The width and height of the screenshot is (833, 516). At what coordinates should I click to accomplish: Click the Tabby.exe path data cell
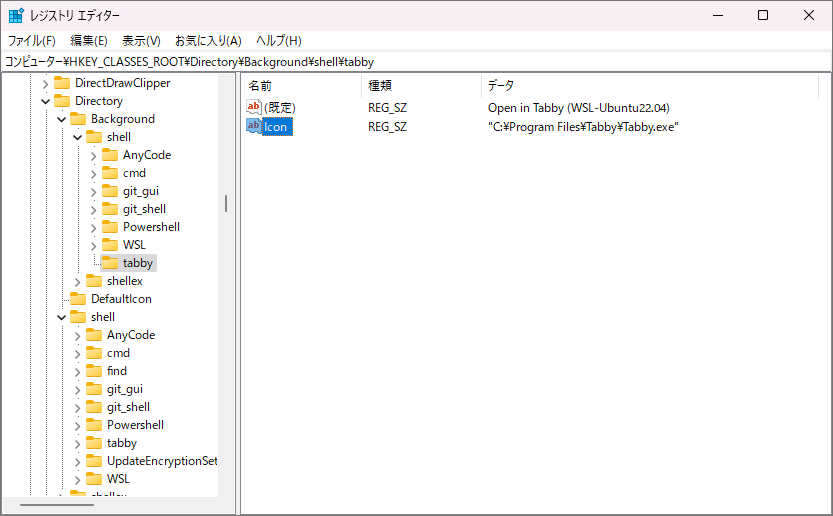click(583, 126)
